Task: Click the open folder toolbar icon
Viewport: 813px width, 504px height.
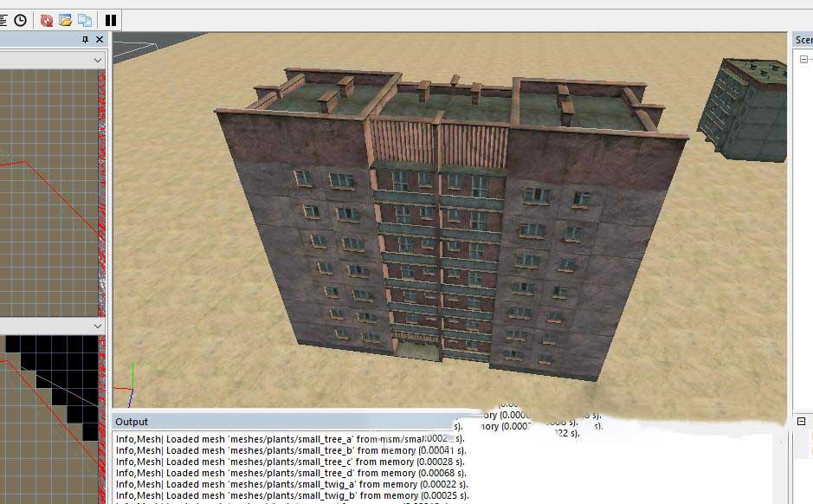Action: [x=66, y=19]
